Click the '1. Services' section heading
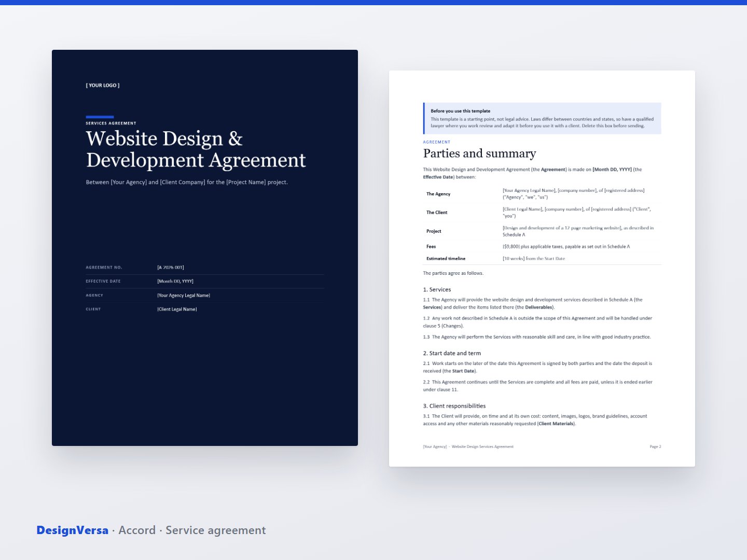Image resolution: width=747 pixels, height=560 pixels. coord(437,290)
